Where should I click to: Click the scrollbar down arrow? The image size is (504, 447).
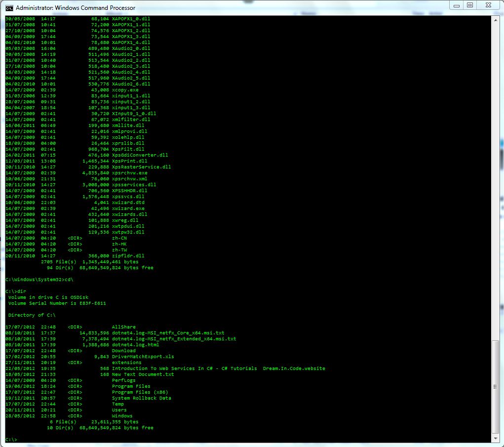point(495,438)
